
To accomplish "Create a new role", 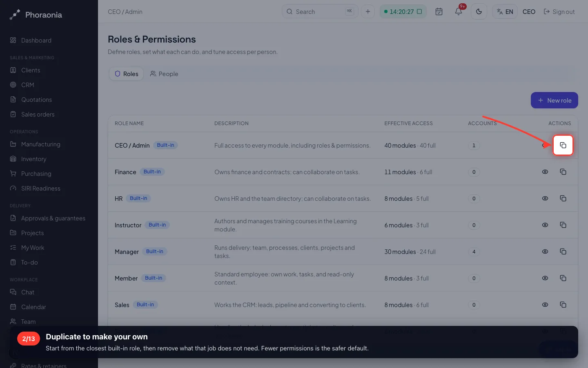I will coord(554,100).
